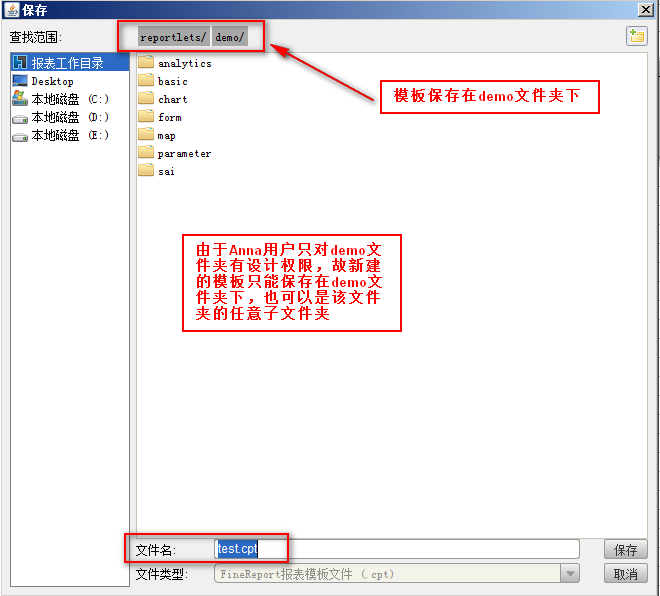Click the Java icon in title bar

(11, 10)
